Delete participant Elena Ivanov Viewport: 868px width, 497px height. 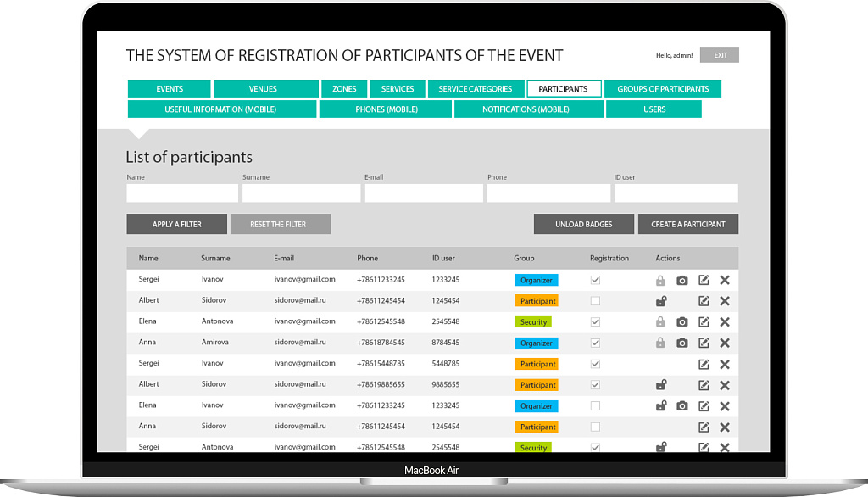pos(725,406)
